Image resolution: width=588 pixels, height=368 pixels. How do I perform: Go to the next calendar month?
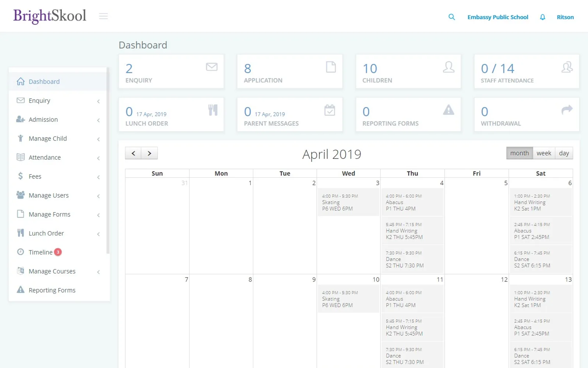pos(150,153)
